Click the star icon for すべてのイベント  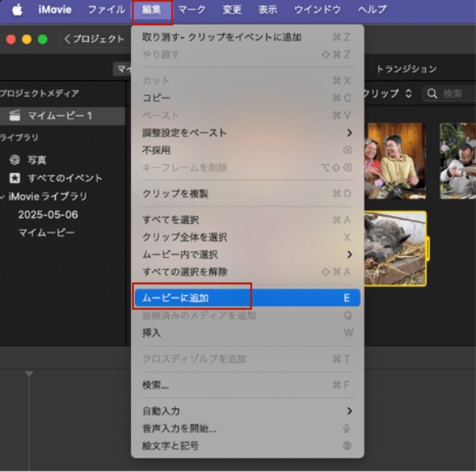[x=14, y=178]
